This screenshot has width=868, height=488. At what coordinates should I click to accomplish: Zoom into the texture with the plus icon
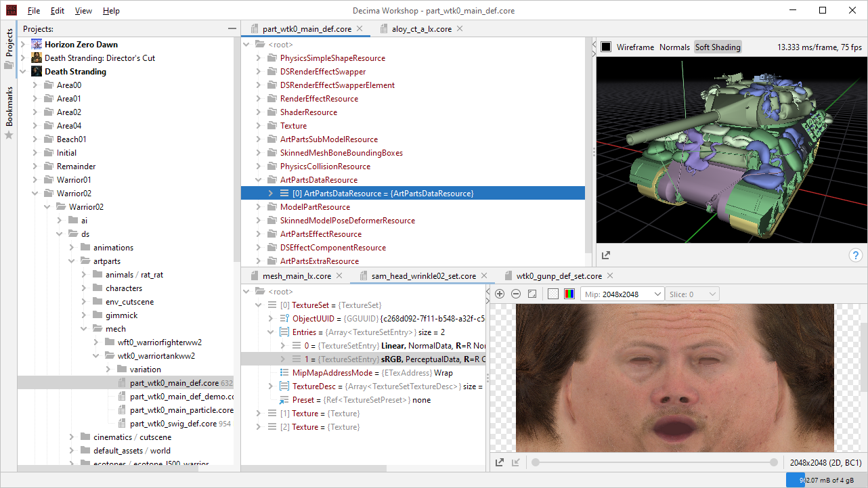tap(500, 293)
